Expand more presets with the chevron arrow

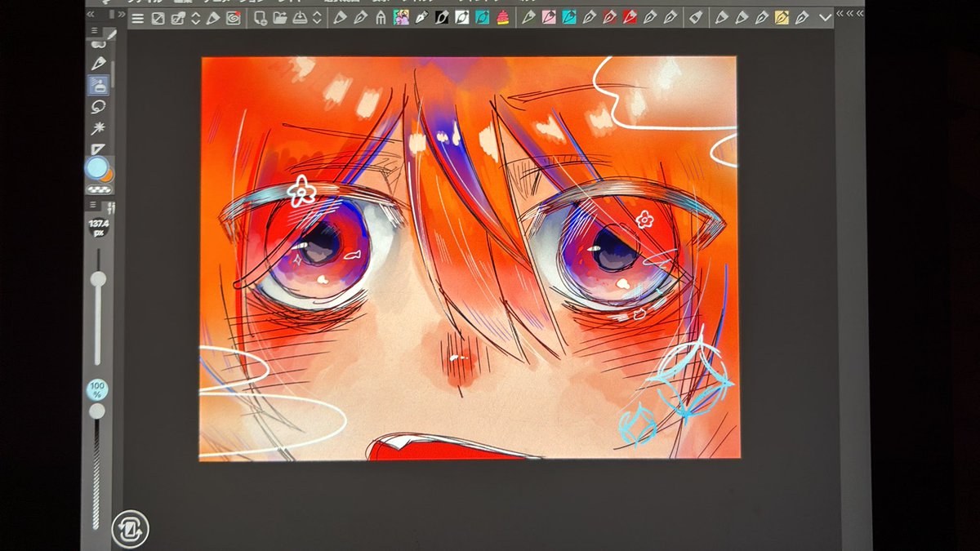[825, 17]
